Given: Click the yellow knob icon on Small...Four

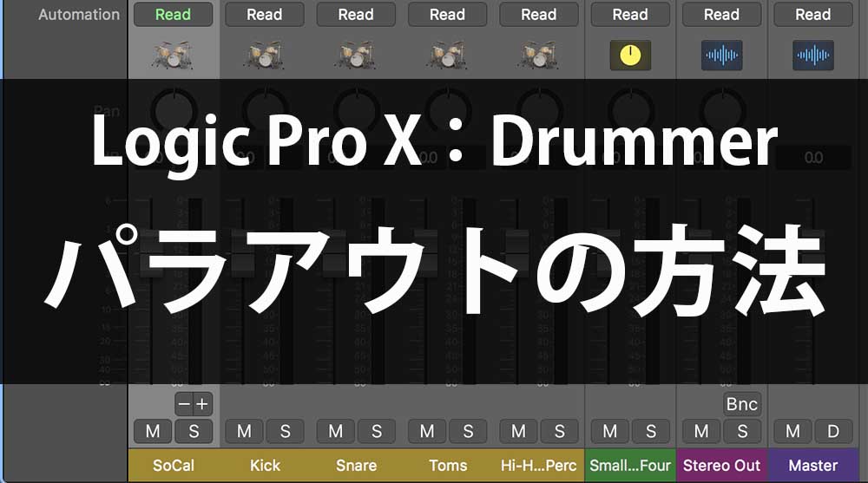Looking at the screenshot, I should 630,55.
